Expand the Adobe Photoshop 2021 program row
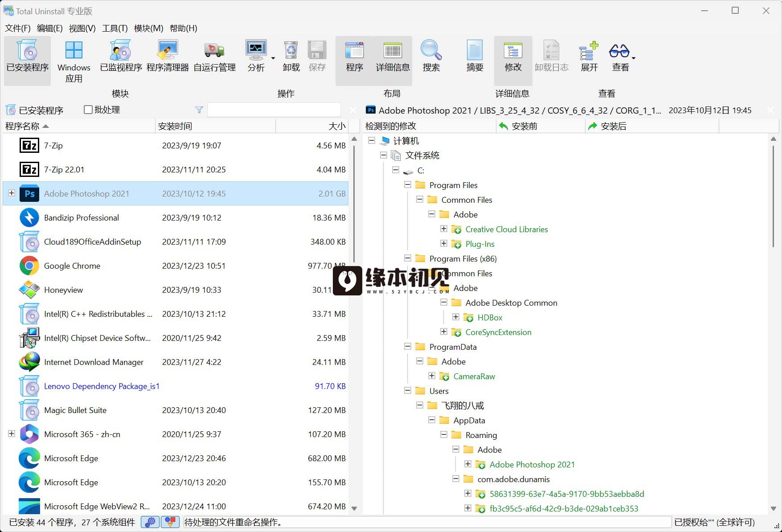Viewport: 782px width, 532px height. pyautogui.click(x=12, y=193)
